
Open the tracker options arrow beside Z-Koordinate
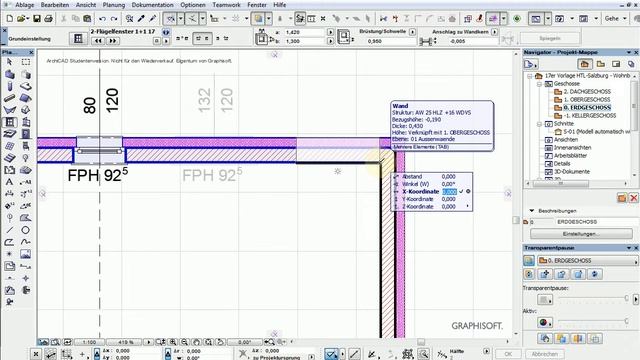[x=468, y=207]
